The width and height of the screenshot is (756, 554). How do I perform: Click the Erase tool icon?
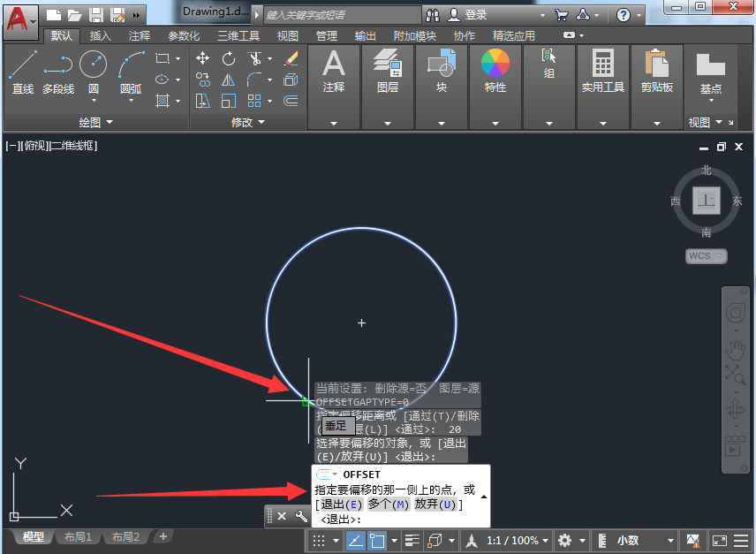tap(291, 59)
